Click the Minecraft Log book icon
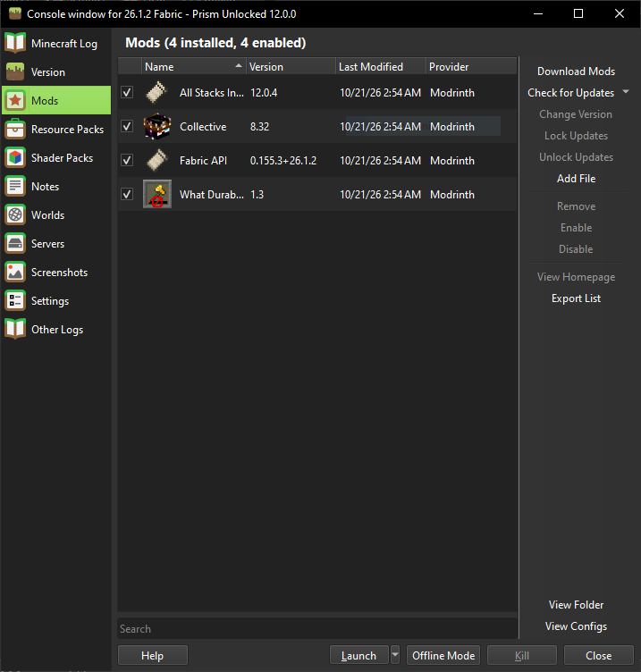Screen dimensions: 641x672 15,43
